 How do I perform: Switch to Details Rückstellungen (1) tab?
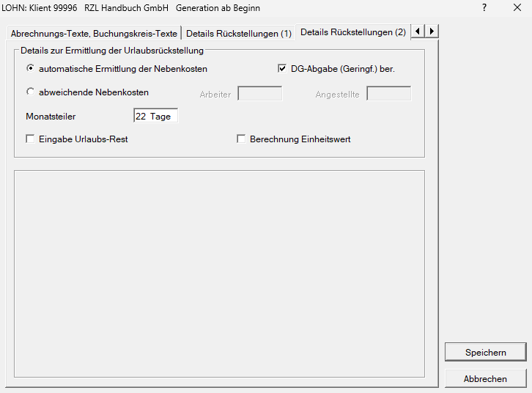click(238, 34)
